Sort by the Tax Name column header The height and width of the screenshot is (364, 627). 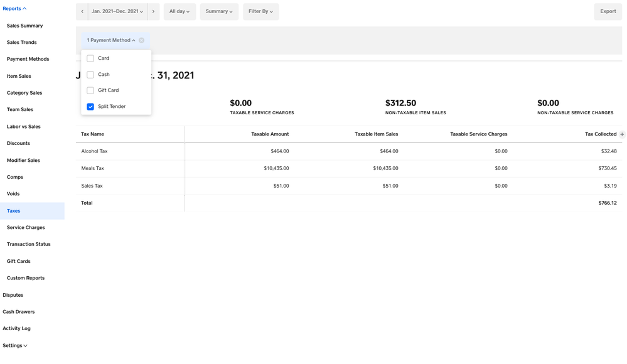click(93, 134)
